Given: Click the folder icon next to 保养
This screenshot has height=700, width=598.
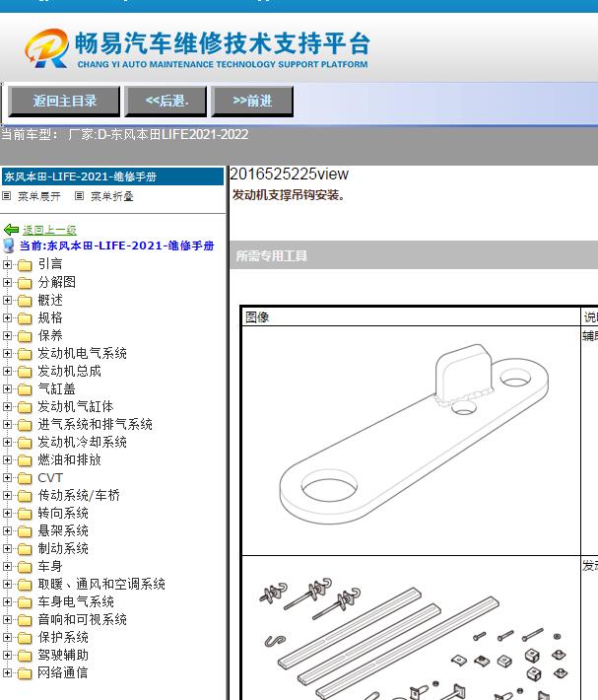Looking at the screenshot, I should 25,336.
